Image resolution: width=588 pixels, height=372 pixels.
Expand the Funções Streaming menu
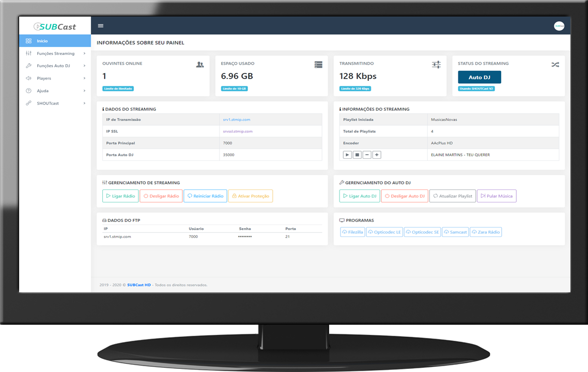(55, 53)
